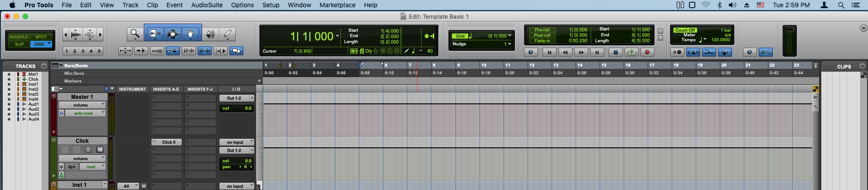The height and width of the screenshot is (190, 868).
Task: Enable the Post-roll button
Action: coord(542,35)
